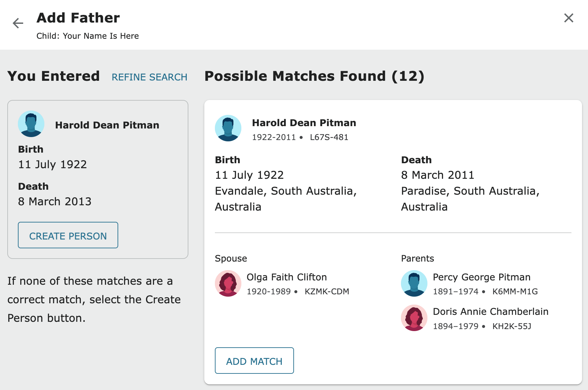
Task: Click Harold Dean Pitman's avatar in You Entered
Action: coord(31,124)
